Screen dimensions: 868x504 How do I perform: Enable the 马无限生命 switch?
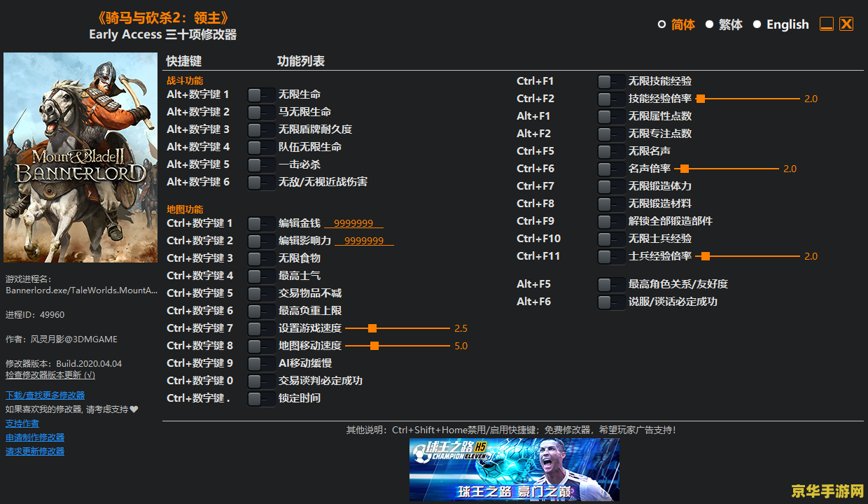[261, 112]
